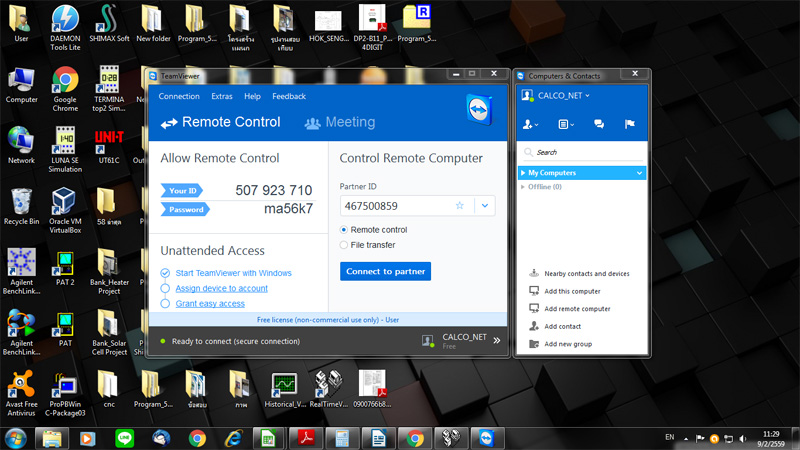Click the add contact icon in toolbar

[532, 124]
